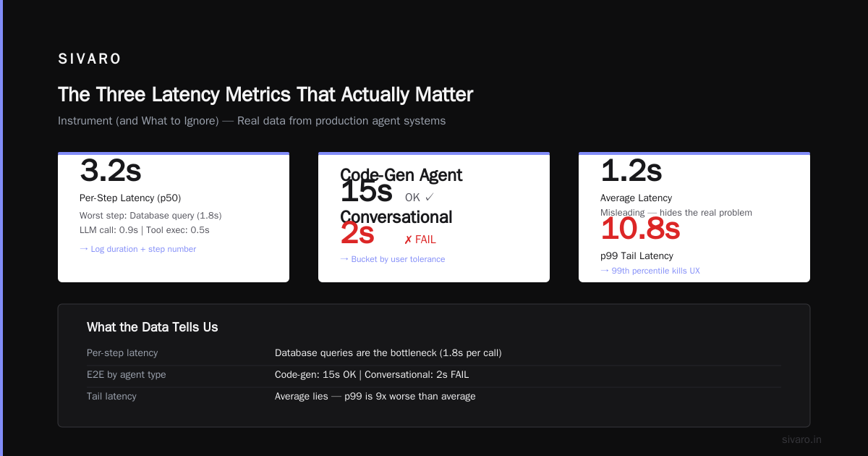Click the 'Conversational' heading
Viewport: 868px width, 456px height.
(396, 217)
